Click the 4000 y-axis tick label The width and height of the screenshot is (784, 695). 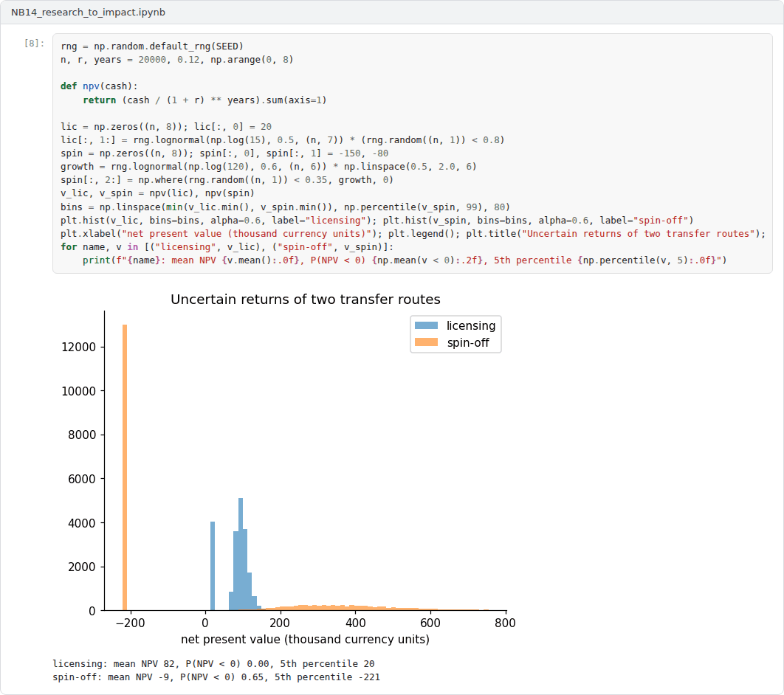(81, 523)
